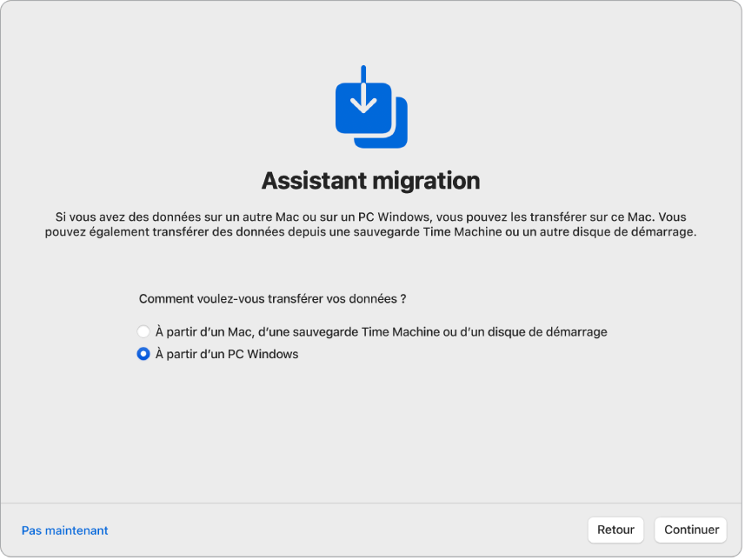Click « Retour » to go back
This screenshot has height=560, width=745.
point(615,530)
